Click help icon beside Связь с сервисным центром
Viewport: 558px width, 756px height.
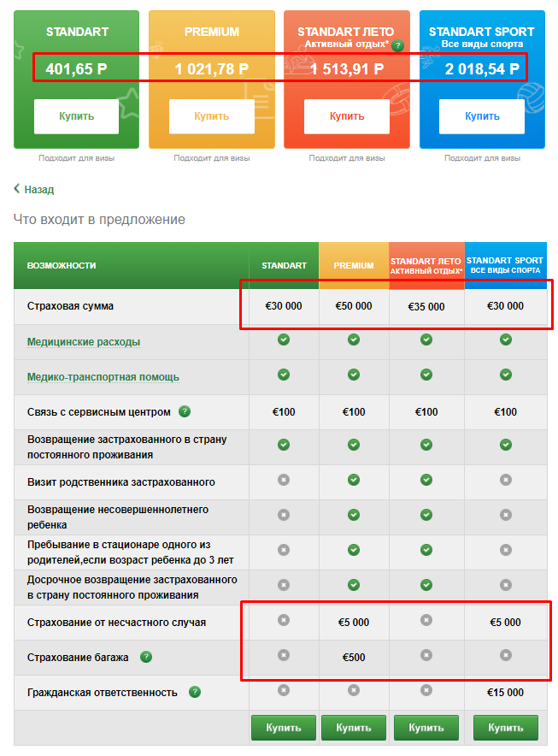point(185,411)
